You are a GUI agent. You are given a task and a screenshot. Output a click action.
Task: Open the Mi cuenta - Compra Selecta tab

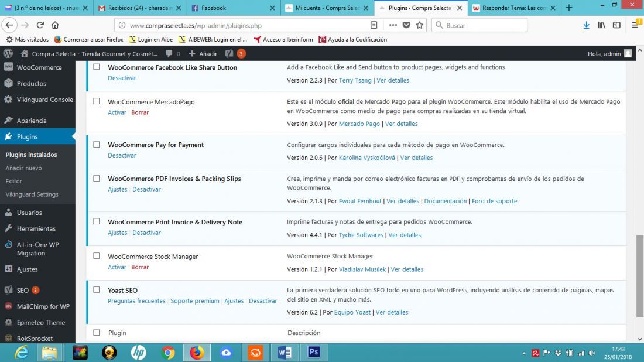pos(327,8)
